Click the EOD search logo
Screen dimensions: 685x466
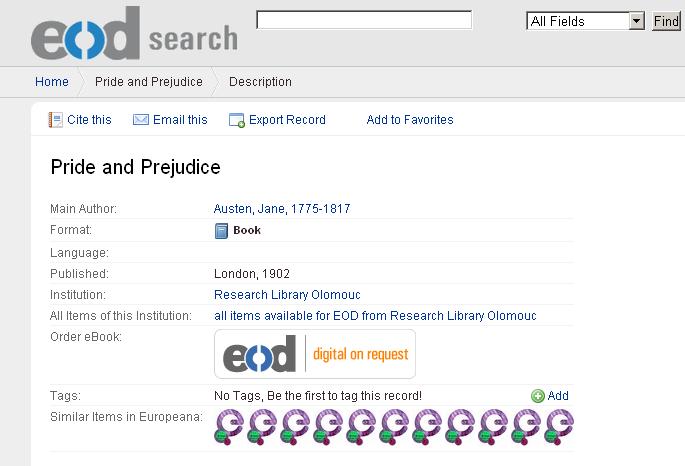tap(134, 35)
